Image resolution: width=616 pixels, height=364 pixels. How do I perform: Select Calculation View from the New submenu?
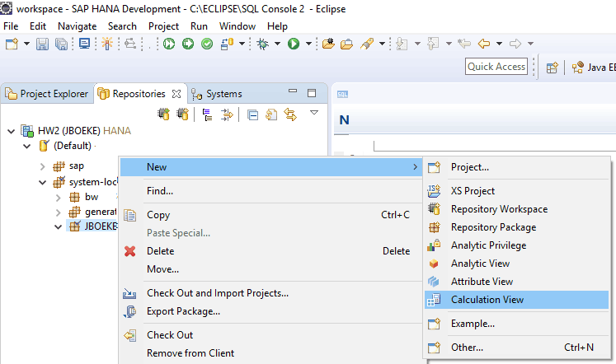coord(487,300)
